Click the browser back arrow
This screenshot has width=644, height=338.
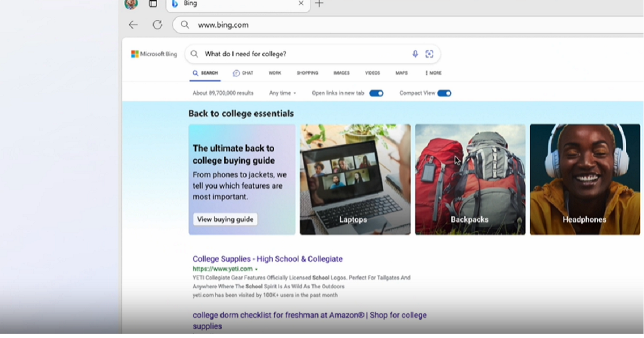pos(133,25)
